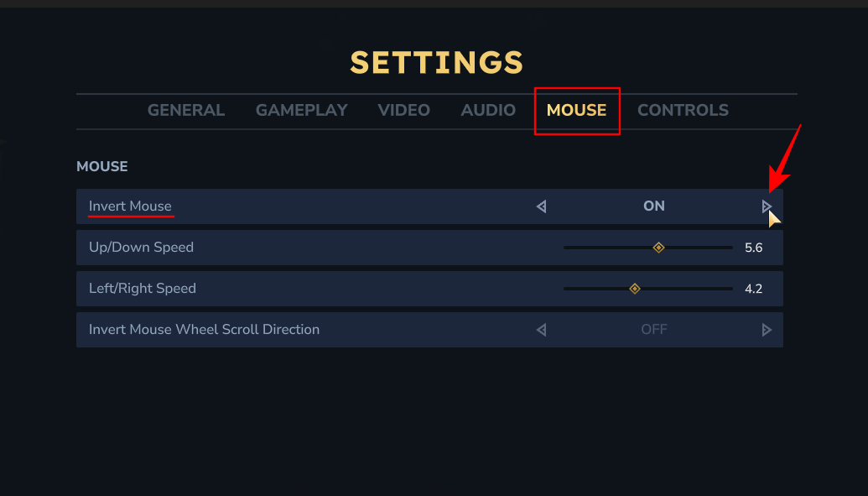Viewport: 868px width, 496px height.
Task: Click the Invert Mouse Wheel Scroll Direction label
Action: pyautogui.click(x=204, y=330)
